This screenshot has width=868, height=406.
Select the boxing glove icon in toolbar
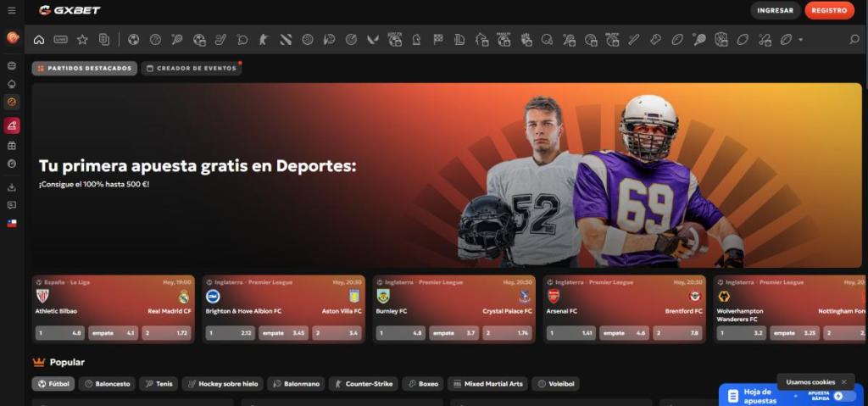coord(655,39)
